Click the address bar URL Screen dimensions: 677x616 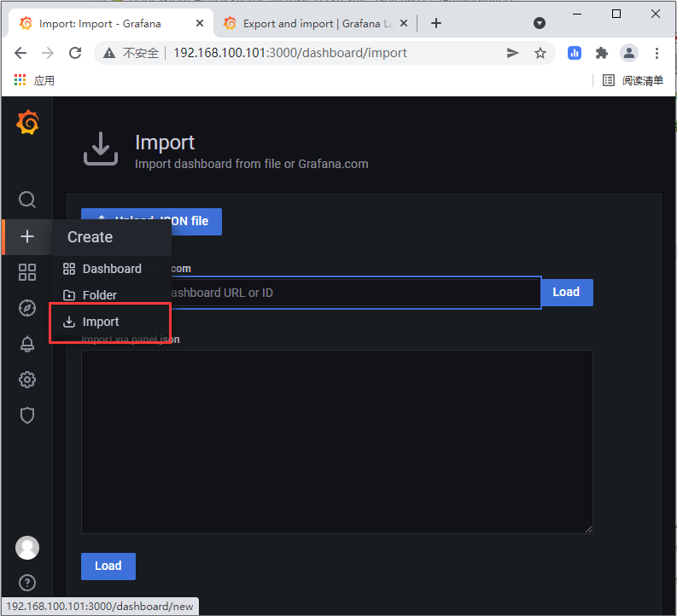coord(289,53)
